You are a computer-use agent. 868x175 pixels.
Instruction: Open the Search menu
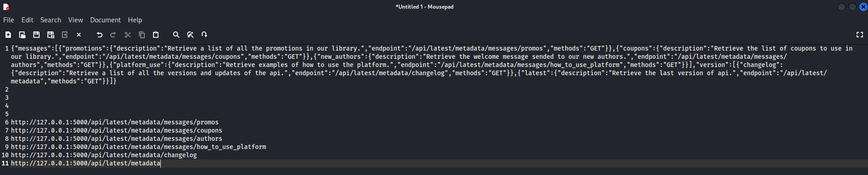coord(51,20)
